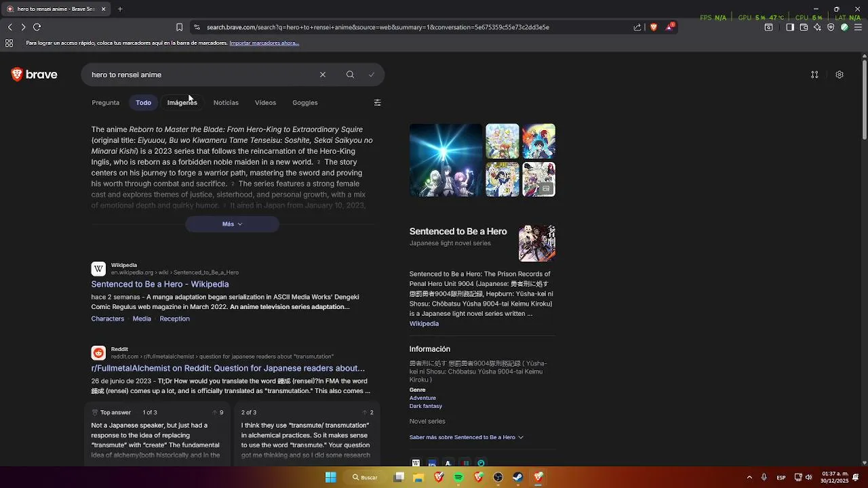Bookmark this page with the bookmark icon
The height and width of the screenshot is (488, 868).
pos(179,27)
